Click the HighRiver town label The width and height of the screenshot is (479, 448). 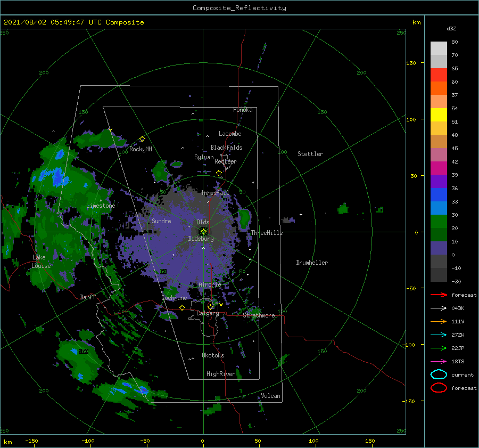[x=221, y=374]
